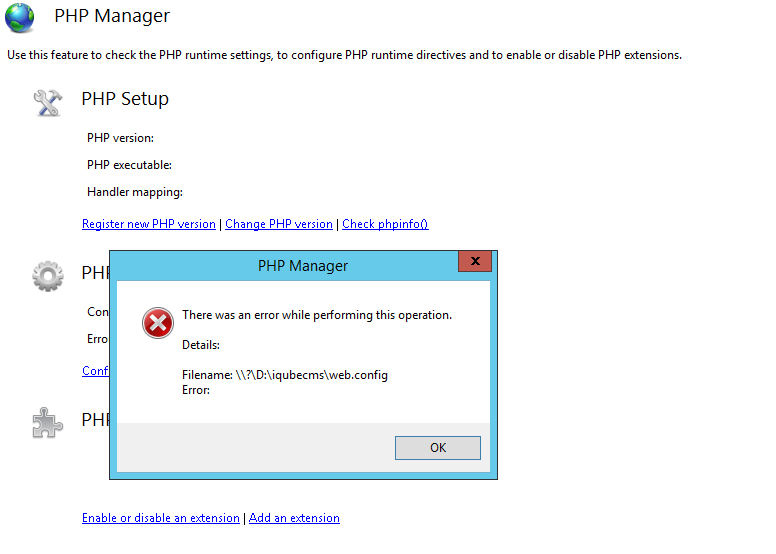Click the partially hidden Conf link
Image resolution: width=776 pixels, height=554 pixels.
click(95, 371)
